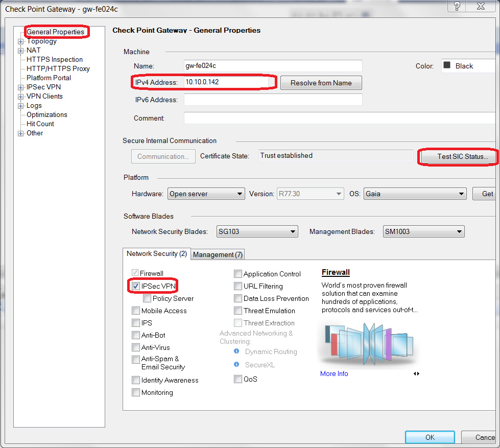Enable the Application Control checkbox
Image resolution: width=500 pixels, height=448 pixels.
click(238, 274)
